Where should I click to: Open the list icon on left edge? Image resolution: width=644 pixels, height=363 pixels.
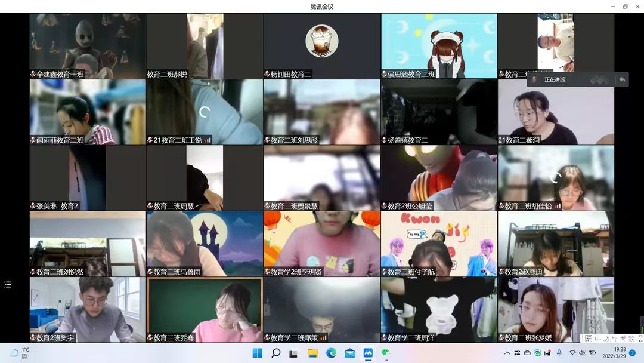8,285
